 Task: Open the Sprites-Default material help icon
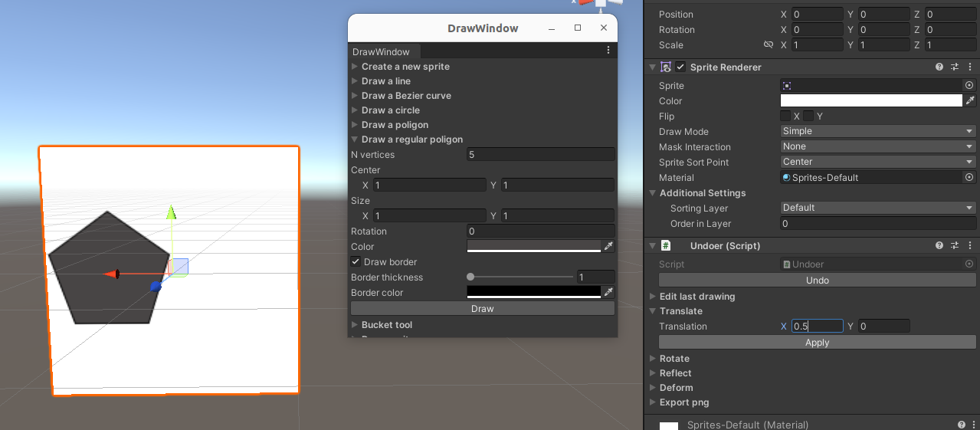click(x=962, y=425)
